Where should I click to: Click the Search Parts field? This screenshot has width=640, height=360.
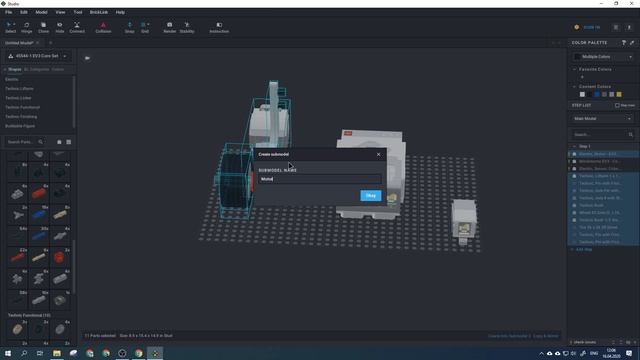tap(25, 142)
